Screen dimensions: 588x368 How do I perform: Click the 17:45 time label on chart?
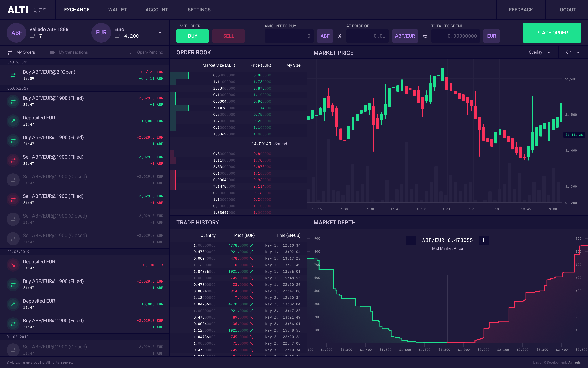(395, 209)
